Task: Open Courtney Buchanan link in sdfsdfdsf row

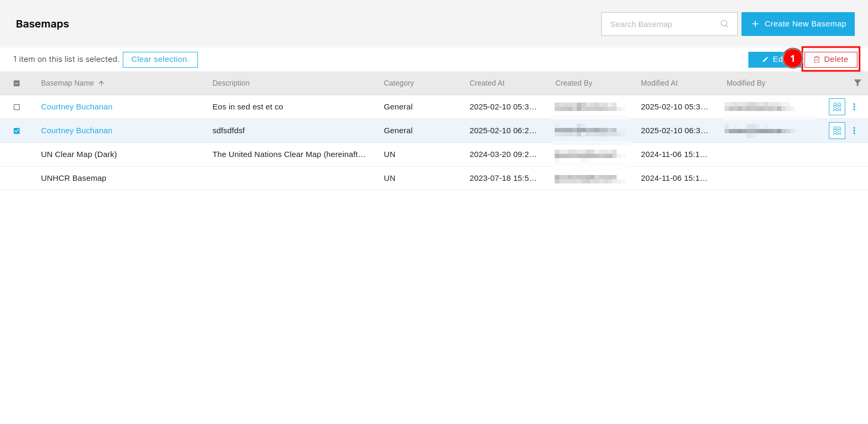Action: [77, 131]
